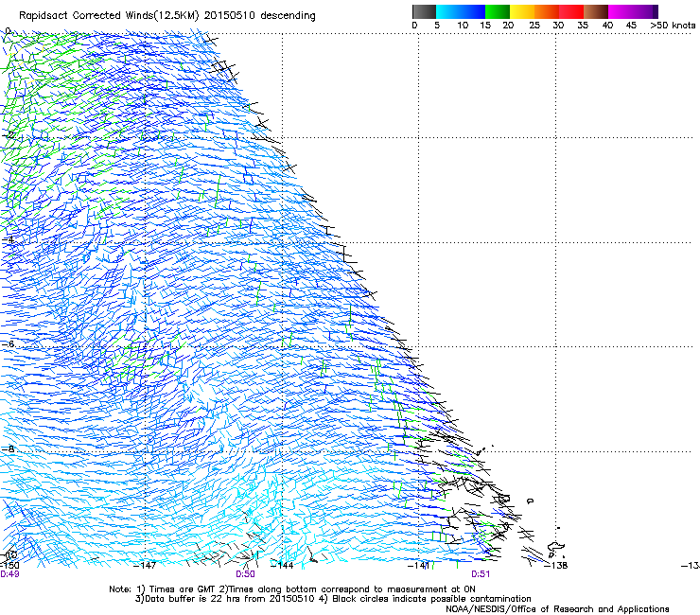Click the dark purple 45-50 knots segment
700x615 pixels.
click(x=645, y=11)
